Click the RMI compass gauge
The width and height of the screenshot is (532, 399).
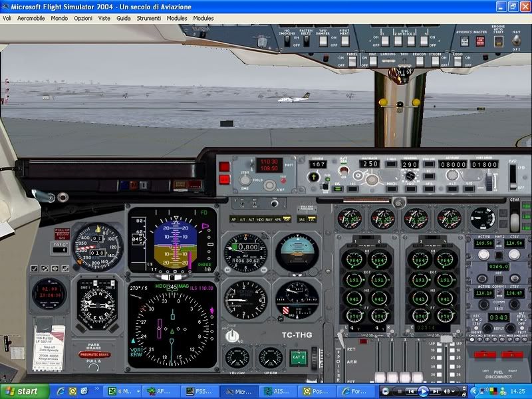[x=98, y=304]
